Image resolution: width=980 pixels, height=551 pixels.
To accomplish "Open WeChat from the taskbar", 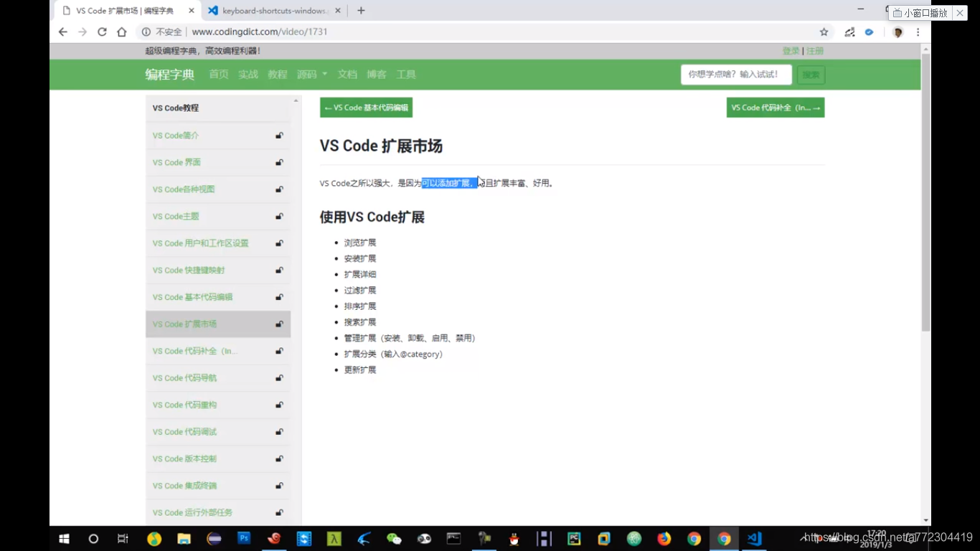I will click(x=394, y=538).
